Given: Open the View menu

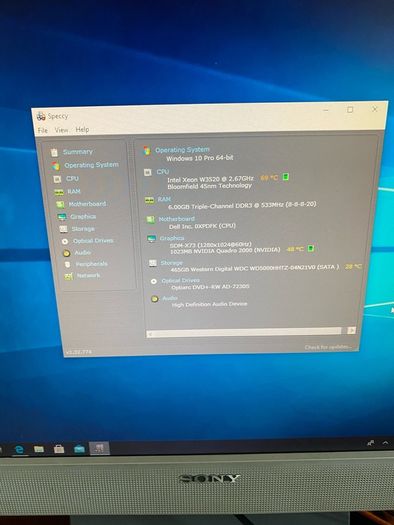Looking at the screenshot, I should tap(61, 130).
